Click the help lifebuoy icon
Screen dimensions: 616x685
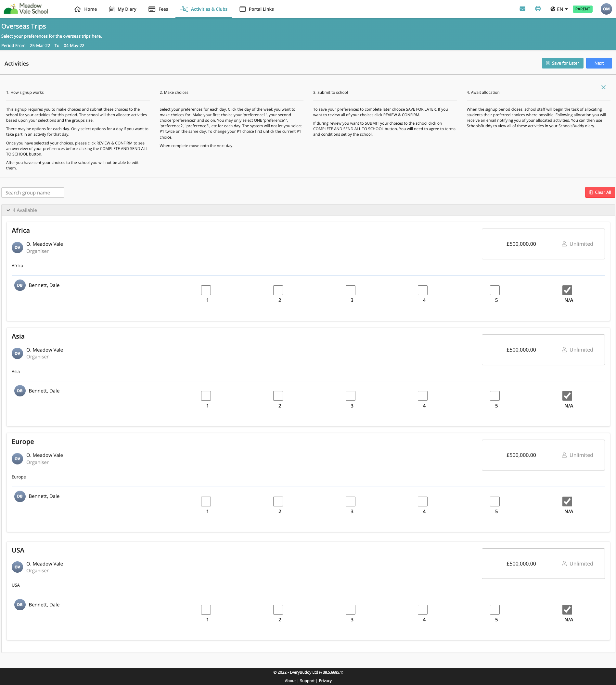coord(538,9)
